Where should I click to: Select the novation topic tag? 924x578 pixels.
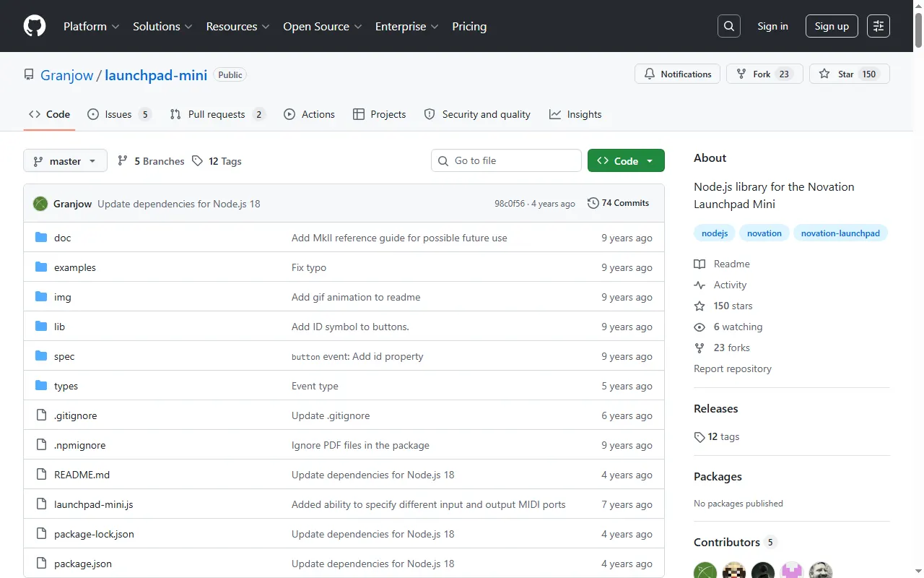[764, 233]
